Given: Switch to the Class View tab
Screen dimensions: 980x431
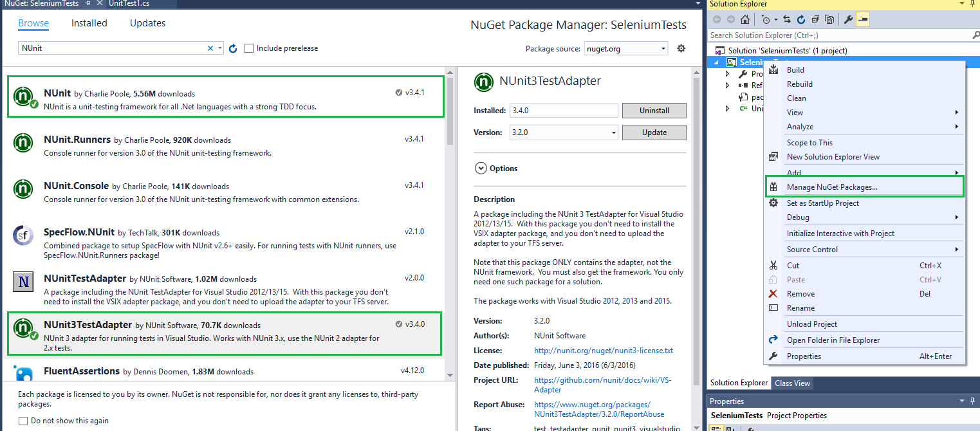Looking at the screenshot, I should [x=792, y=383].
